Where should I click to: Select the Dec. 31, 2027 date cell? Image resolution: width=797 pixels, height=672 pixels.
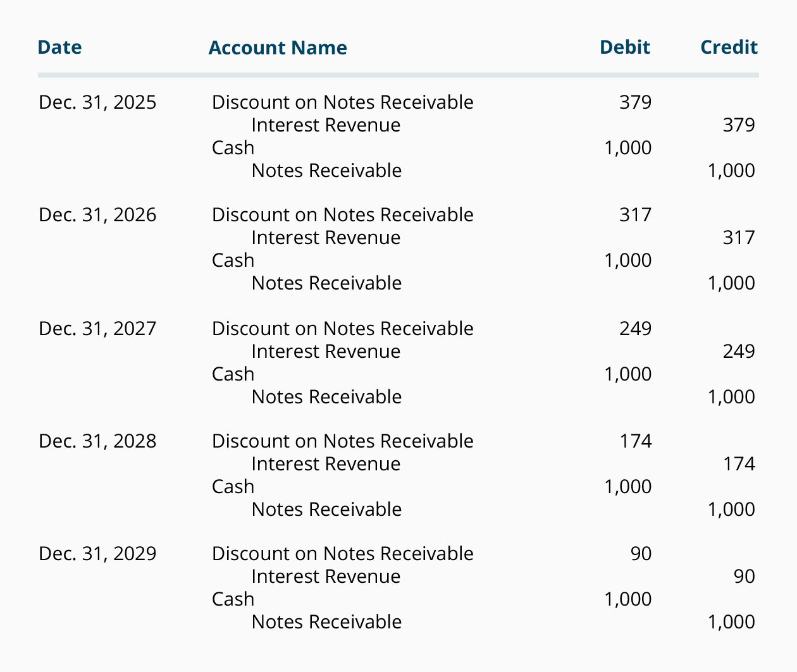(97, 329)
